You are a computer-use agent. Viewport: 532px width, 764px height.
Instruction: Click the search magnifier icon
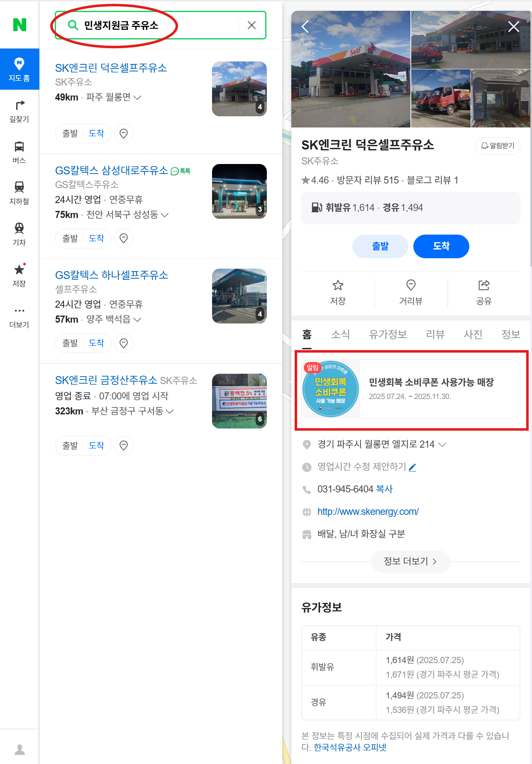[x=73, y=25]
